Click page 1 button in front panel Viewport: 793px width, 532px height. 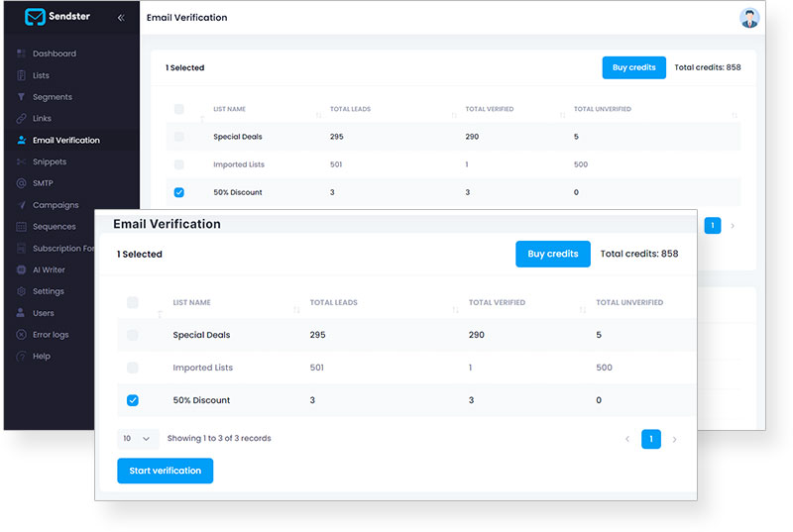[x=651, y=439]
